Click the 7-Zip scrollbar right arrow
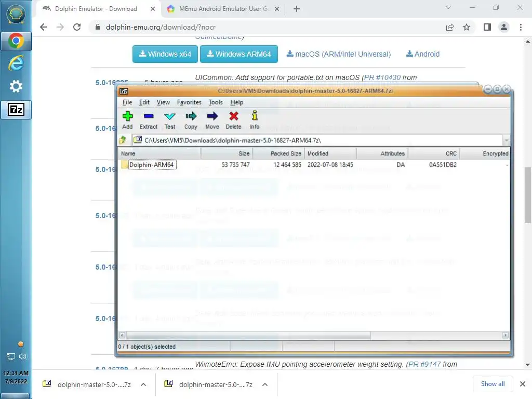Image resolution: width=532 pixels, height=399 pixels. click(x=505, y=335)
